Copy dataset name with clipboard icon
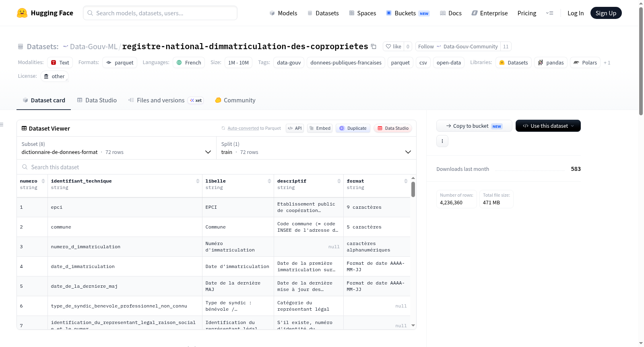The height and width of the screenshot is (347, 644). 374,46
